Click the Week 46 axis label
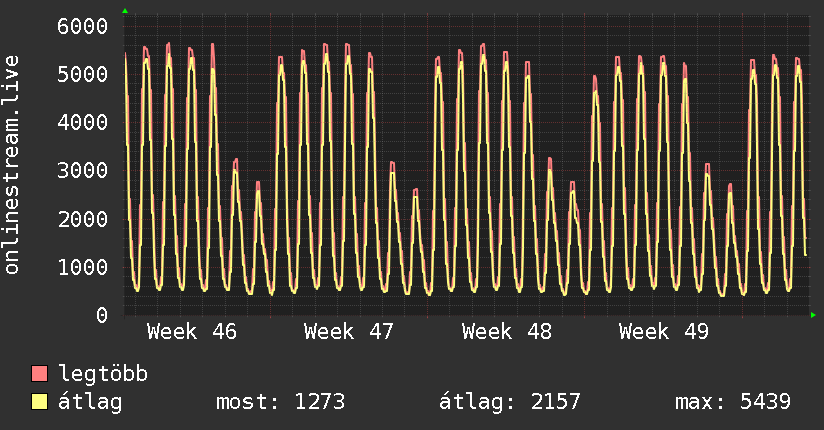The image size is (824, 430). point(192,331)
